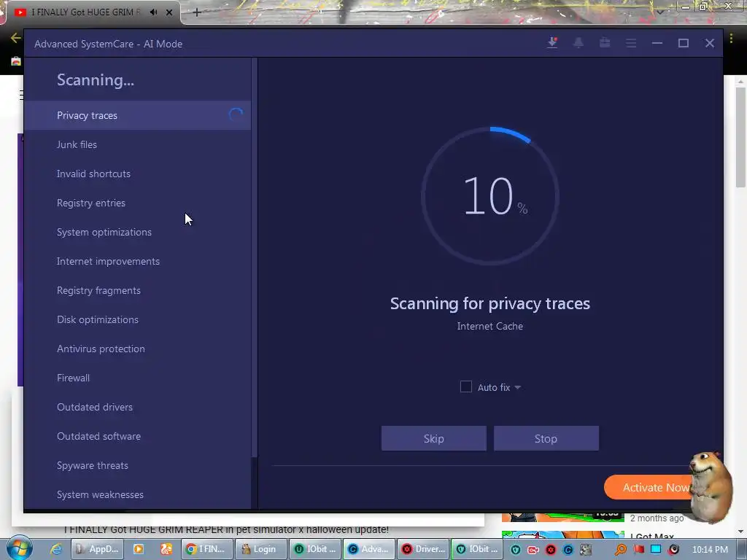Click the red camera tray icon
This screenshot has width=747, height=560.
pyautogui.click(x=533, y=550)
